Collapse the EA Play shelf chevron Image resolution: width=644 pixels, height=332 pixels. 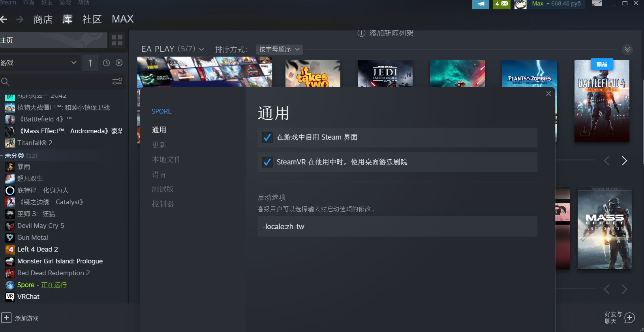coord(627,49)
